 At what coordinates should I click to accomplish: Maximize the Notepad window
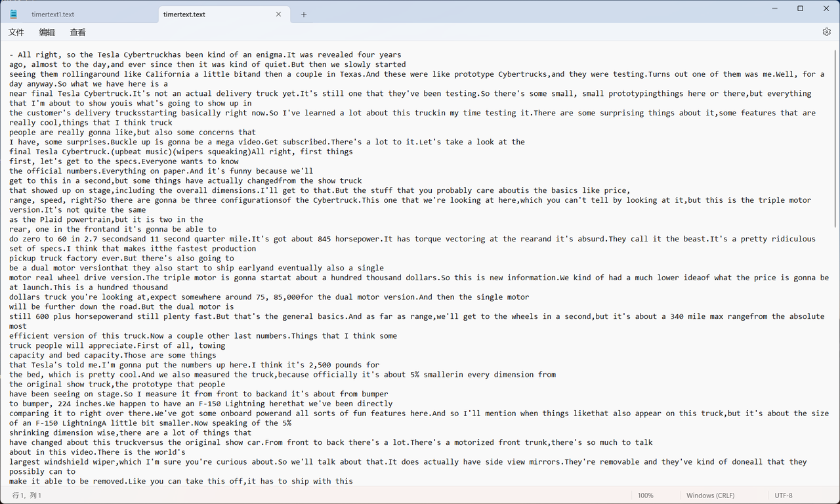800,9
